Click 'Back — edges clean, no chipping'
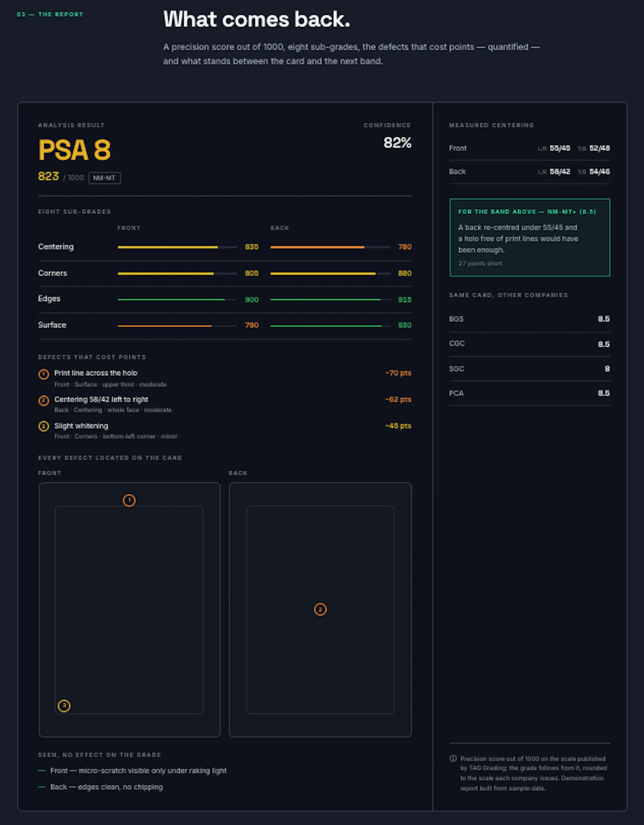The height and width of the screenshot is (825, 644). pyautogui.click(x=106, y=787)
